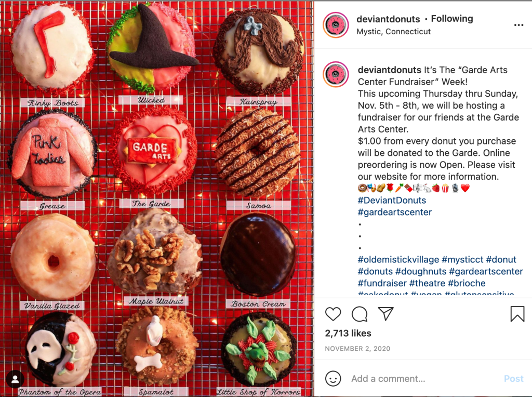Click the #gardeartscenter hashtag below #DeviantDonuts
This screenshot has width=532, height=397.
[395, 212]
